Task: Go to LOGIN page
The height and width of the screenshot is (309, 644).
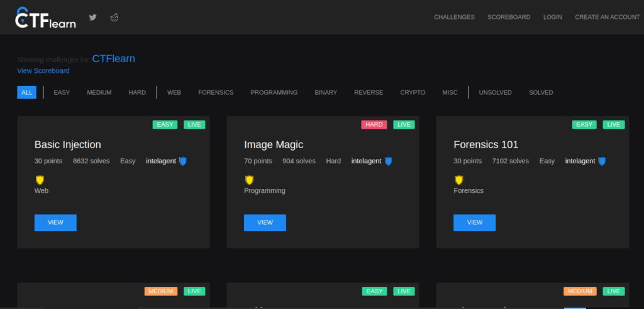Action: [552, 17]
